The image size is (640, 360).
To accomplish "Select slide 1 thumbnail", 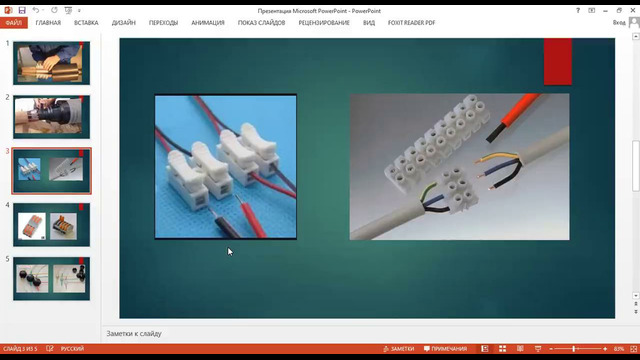I will 51,63.
